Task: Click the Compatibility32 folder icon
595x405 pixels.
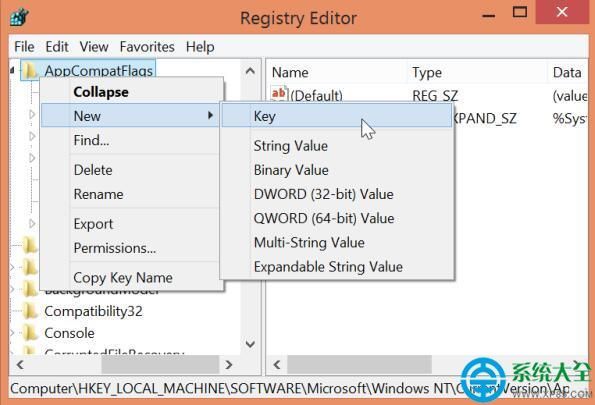Action: point(30,311)
